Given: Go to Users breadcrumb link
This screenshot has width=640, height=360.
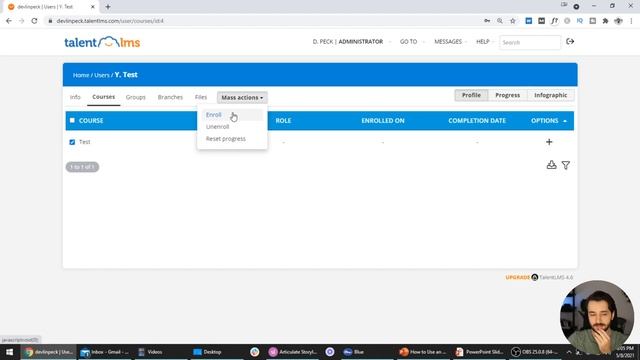Looking at the screenshot, I should [102, 75].
